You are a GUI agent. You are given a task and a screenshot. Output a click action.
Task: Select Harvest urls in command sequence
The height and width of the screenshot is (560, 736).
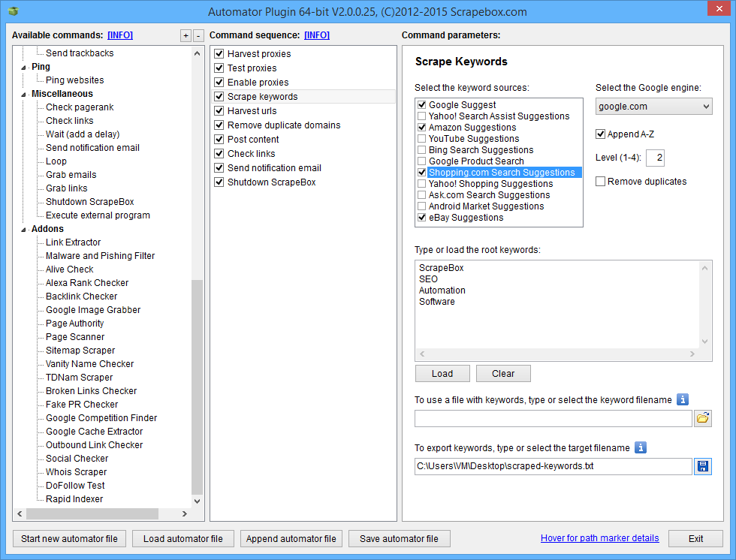pos(252,111)
